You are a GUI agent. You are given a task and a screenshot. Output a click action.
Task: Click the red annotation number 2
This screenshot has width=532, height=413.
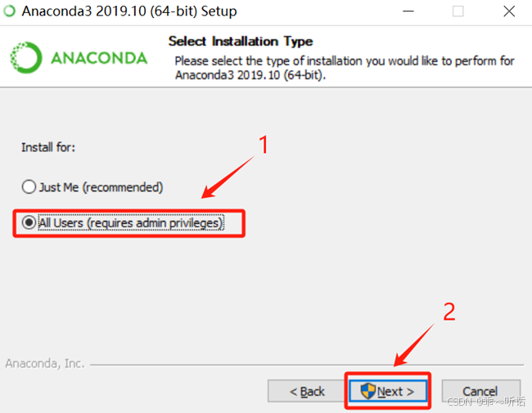point(449,312)
